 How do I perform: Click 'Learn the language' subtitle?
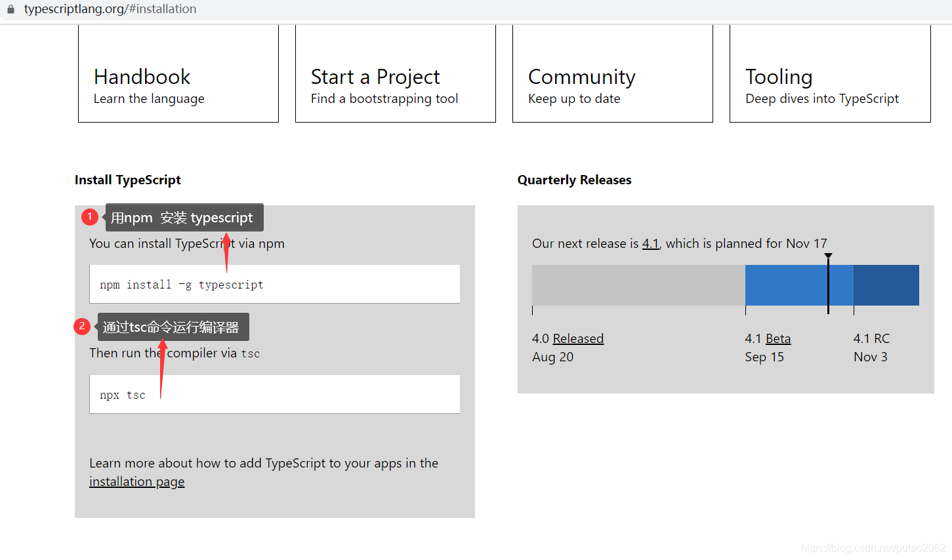click(x=149, y=98)
